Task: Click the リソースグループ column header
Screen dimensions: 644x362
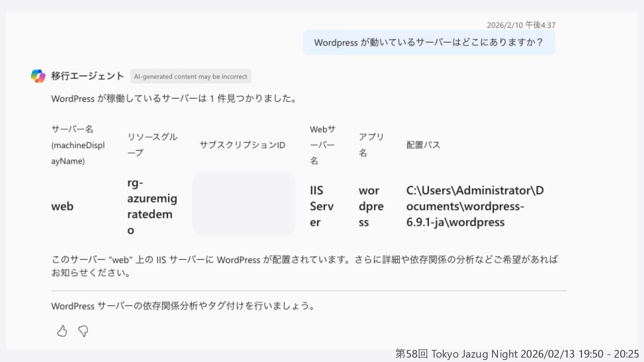Action: [x=152, y=145]
